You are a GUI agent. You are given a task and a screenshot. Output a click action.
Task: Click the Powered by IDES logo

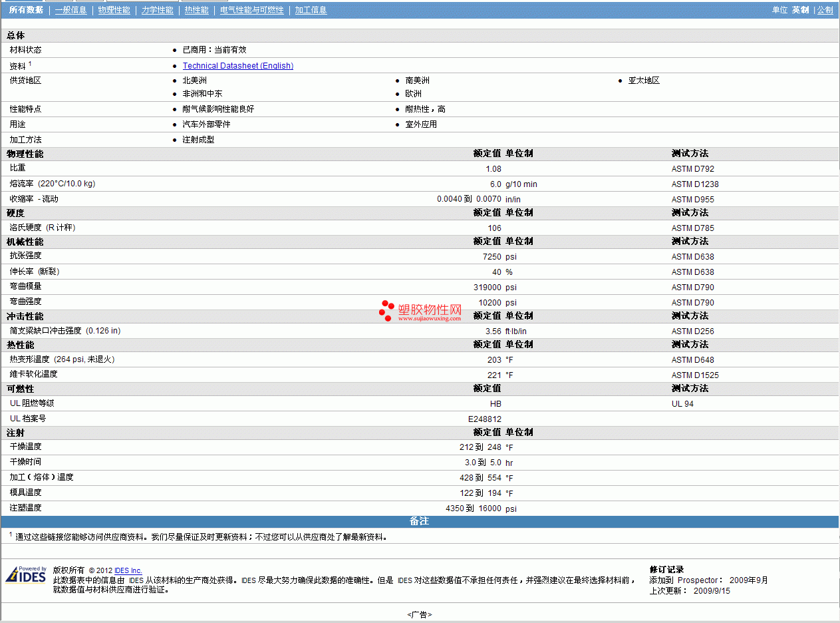point(26,574)
